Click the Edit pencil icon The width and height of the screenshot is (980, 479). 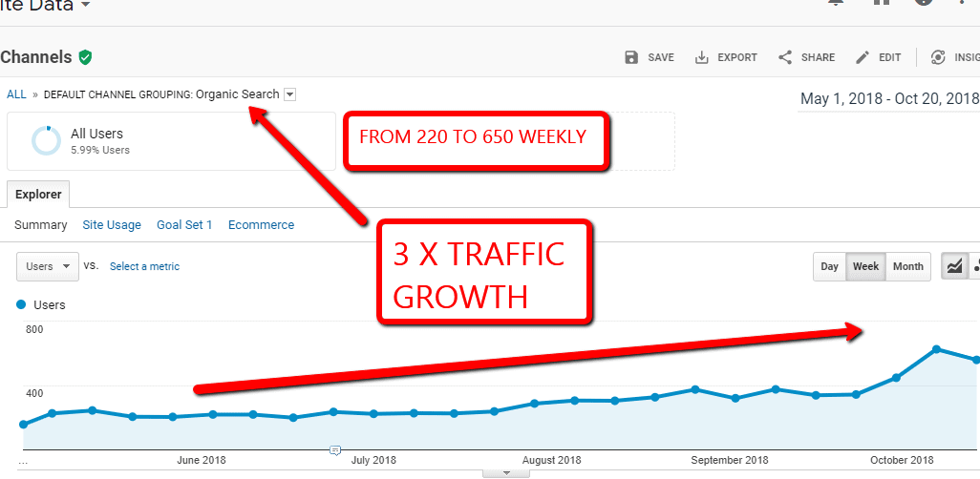point(863,57)
